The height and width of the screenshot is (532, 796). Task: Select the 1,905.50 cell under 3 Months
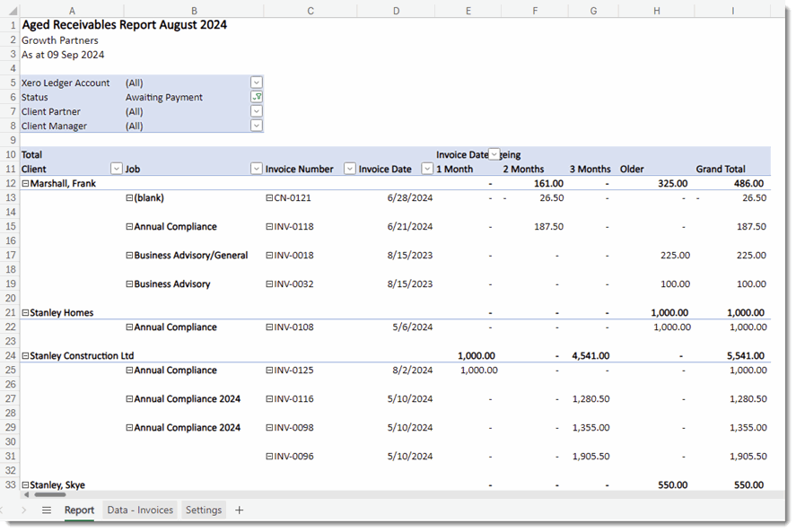coord(590,457)
